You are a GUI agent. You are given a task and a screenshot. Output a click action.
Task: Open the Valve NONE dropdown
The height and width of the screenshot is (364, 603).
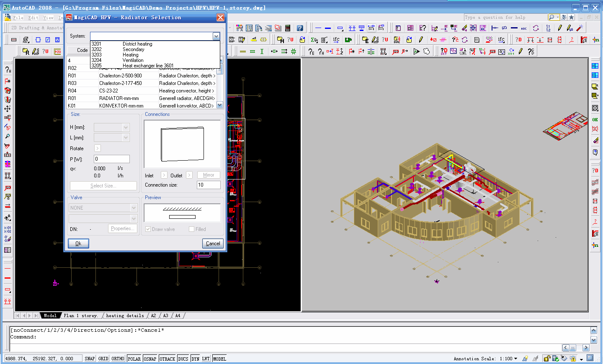tap(134, 208)
